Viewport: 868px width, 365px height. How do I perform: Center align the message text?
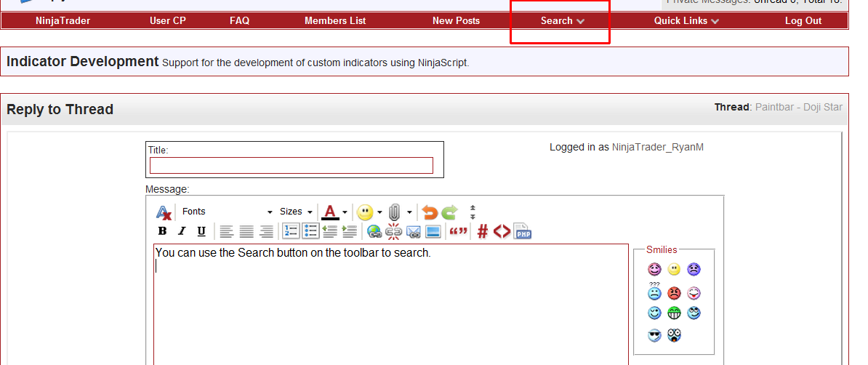point(246,231)
